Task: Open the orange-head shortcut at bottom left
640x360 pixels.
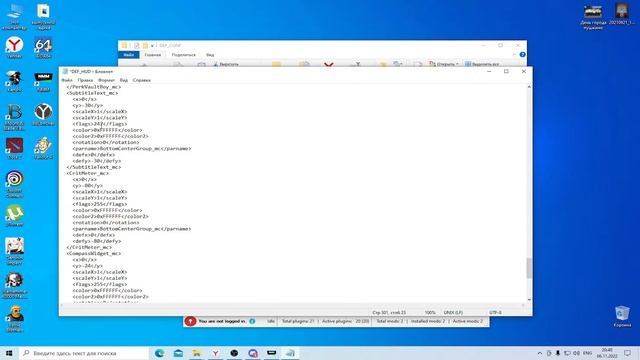Action: pyautogui.click(x=14, y=319)
